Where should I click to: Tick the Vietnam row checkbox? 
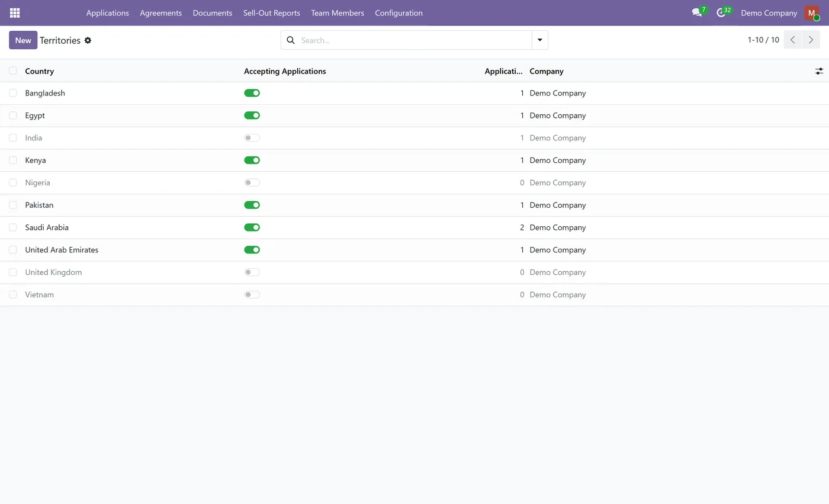pyautogui.click(x=13, y=294)
